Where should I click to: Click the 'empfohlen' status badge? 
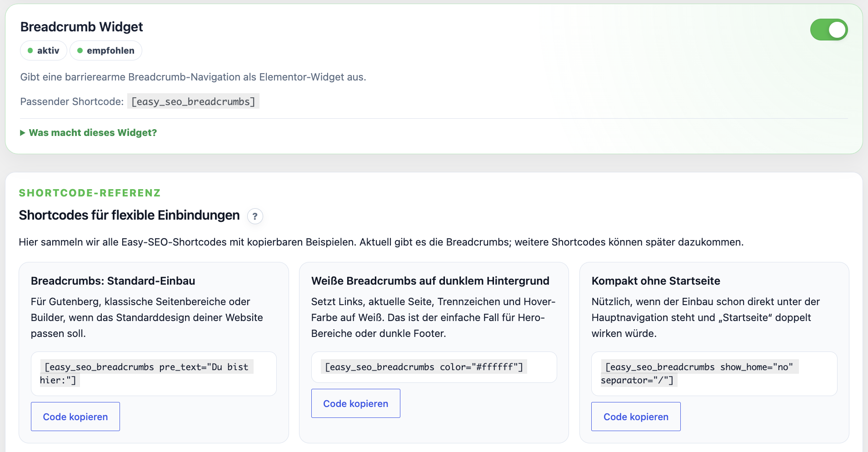106,50
